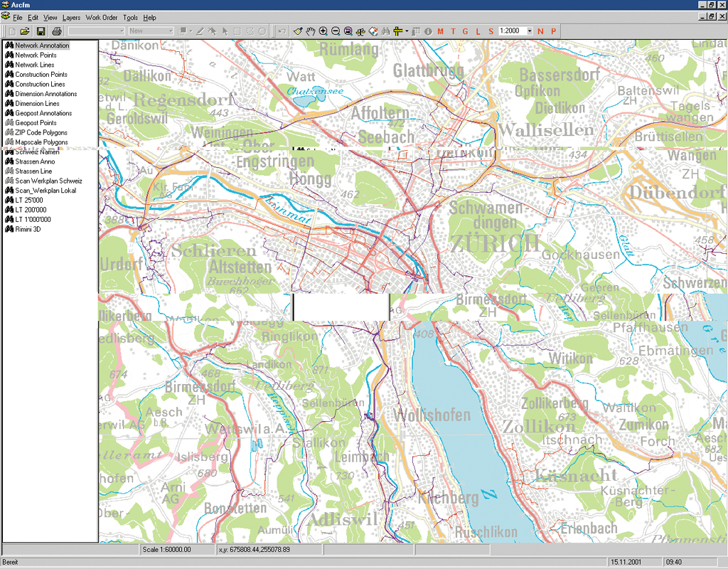Click the Open folder toolbar icon
This screenshot has width=728, height=569.
tap(25, 31)
